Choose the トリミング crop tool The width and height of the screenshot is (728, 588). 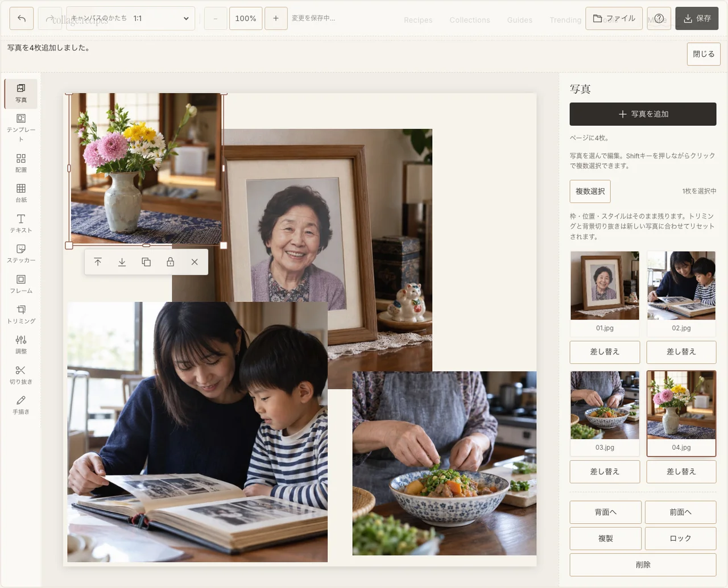(21, 314)
